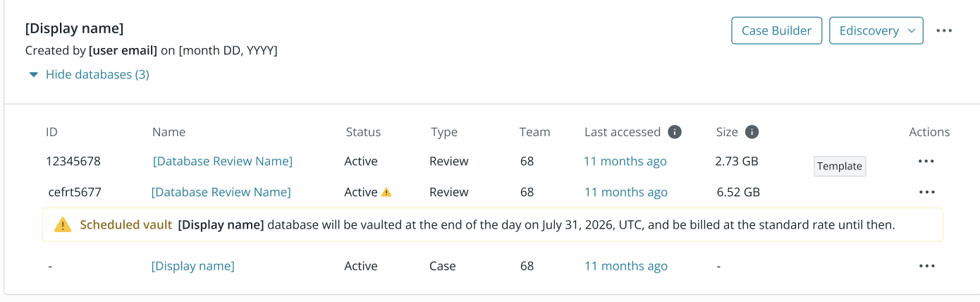Open first [Database Review Name] link
The image size is (980, 302).
pyautogui.click(x=223, y=162)
